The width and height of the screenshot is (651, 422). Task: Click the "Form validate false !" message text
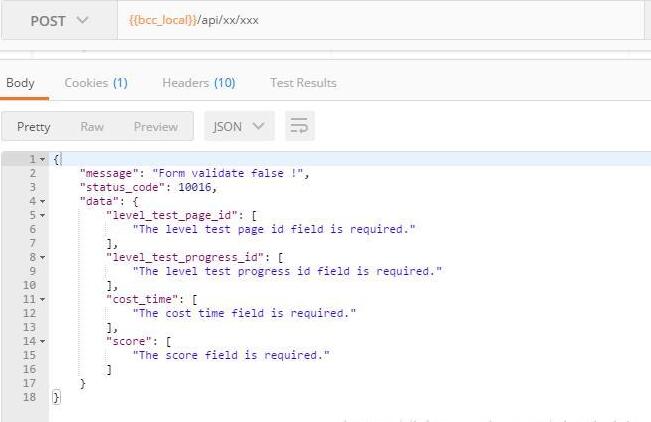[237, 173]
